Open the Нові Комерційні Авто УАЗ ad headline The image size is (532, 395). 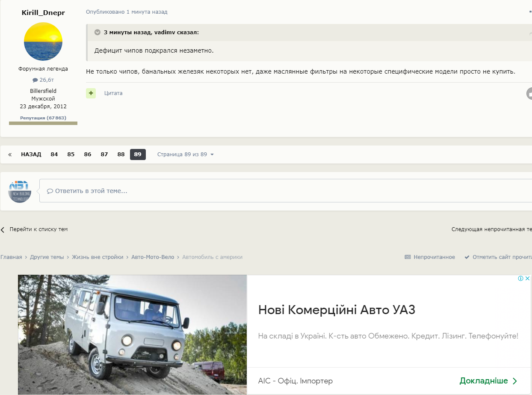point(337,310)
